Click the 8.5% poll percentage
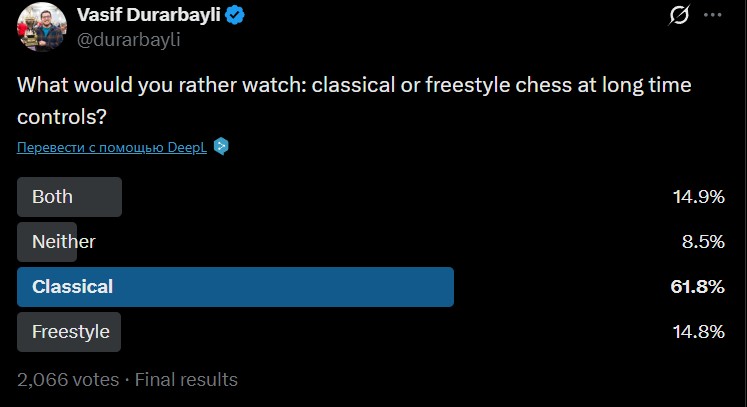Viewport: 747px width, 407px height. click(703, 241)
